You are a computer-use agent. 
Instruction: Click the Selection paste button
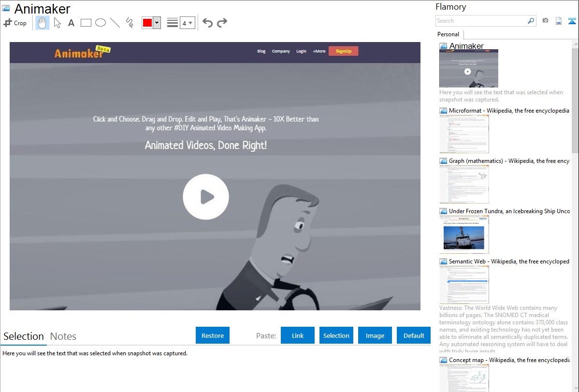pos(336,335)
